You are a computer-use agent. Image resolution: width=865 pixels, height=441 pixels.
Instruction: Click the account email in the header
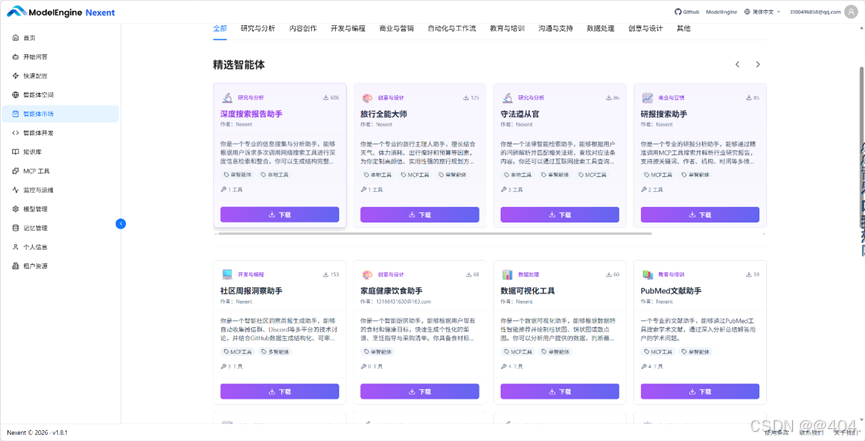pos(815,12)
